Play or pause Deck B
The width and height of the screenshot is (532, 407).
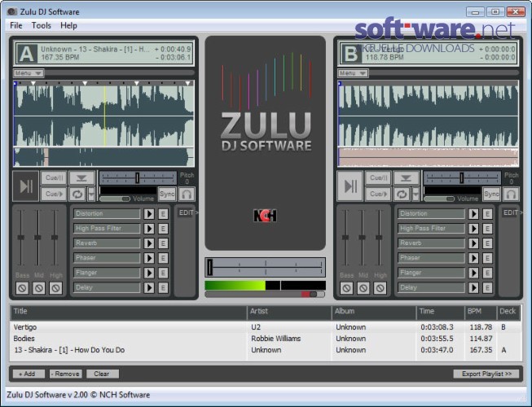350,186
